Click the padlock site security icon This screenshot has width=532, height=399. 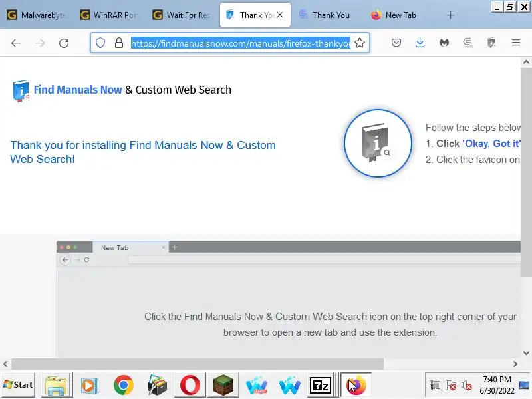tap(119, 43)
